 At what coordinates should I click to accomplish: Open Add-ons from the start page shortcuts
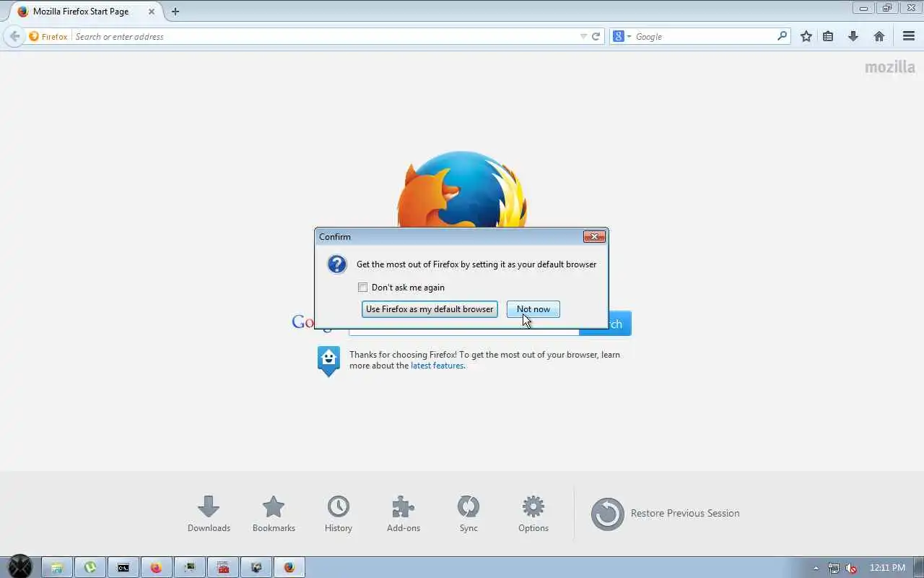pyautogui.click(x=404, y=514)
